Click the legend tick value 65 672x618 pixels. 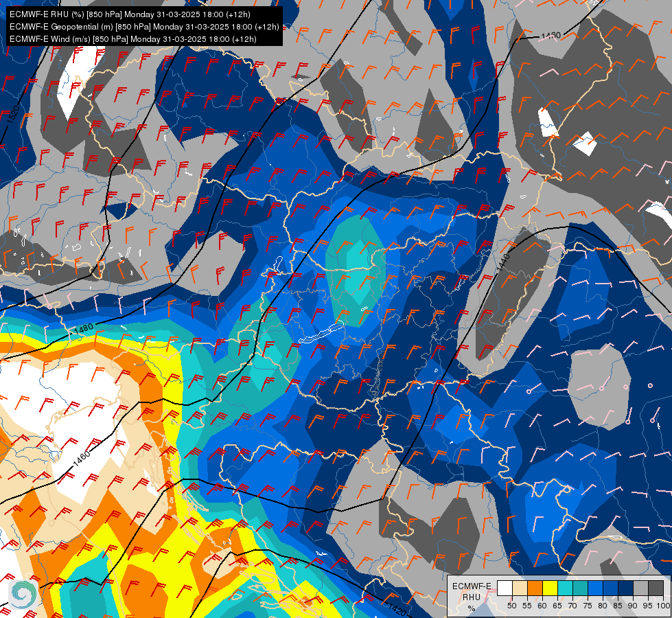(557, 606)
